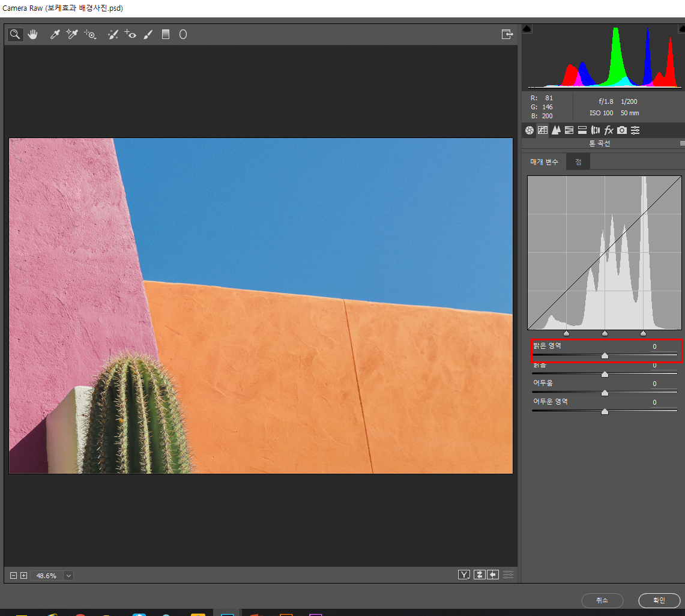This screenshot has height=616, width=685.
Task: Click the f/1.8 aperture readout
Action: pyautogui.click(x=606, y=101)
